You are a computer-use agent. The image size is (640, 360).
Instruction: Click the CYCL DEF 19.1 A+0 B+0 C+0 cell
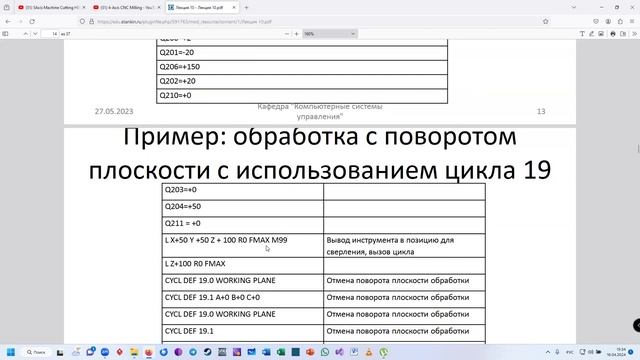tap(242, 299)
